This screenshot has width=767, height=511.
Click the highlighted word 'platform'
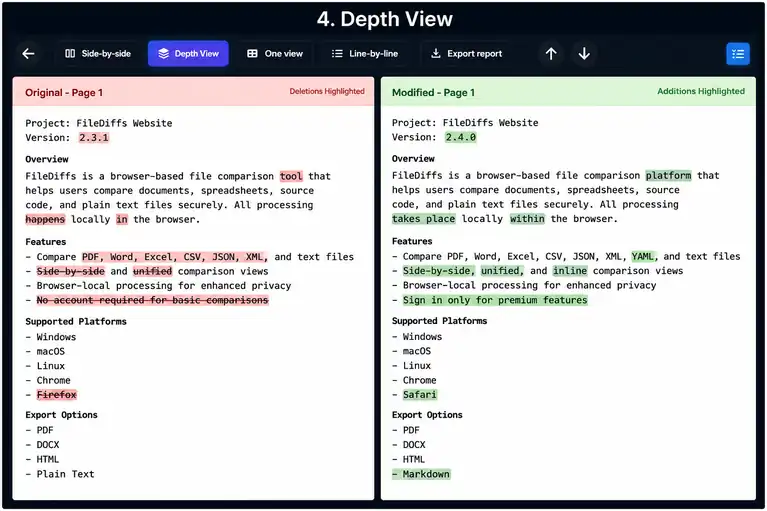click(x=668, y=176)
